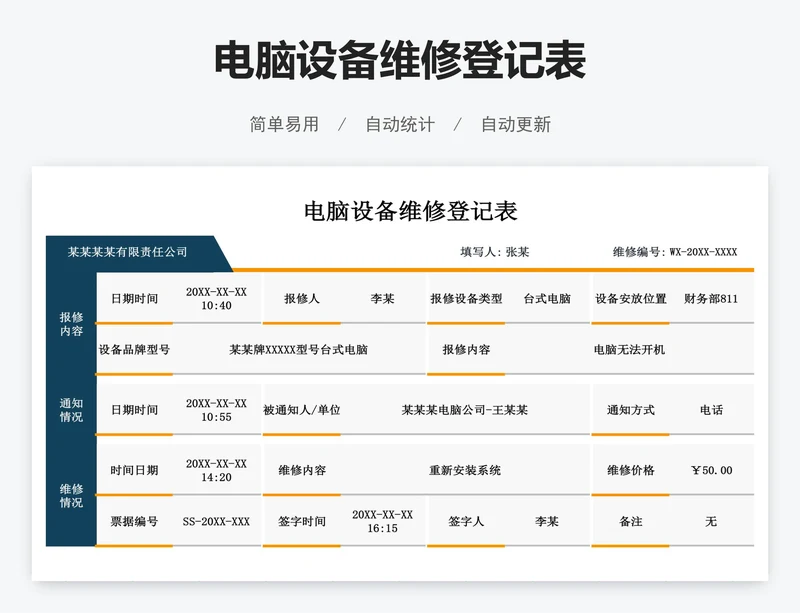
Task: Click the 时间日期 label cell
Action: [x=134, y=470]
